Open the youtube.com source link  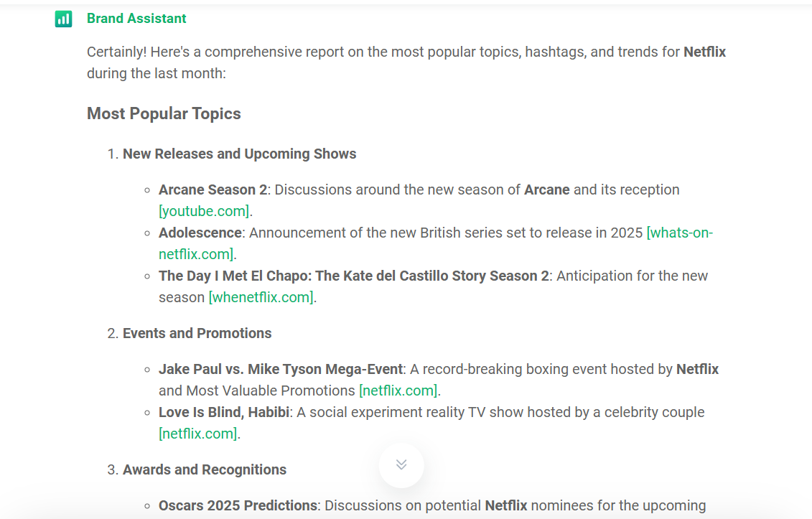coord(204,211)
